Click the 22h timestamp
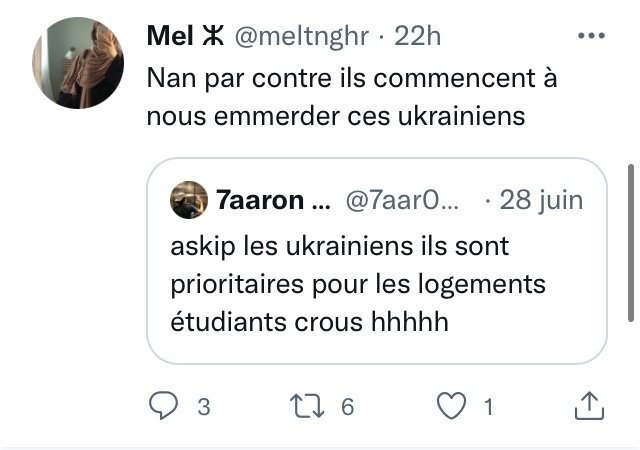Screen dimensions: 640x450 tap(417, 36)
